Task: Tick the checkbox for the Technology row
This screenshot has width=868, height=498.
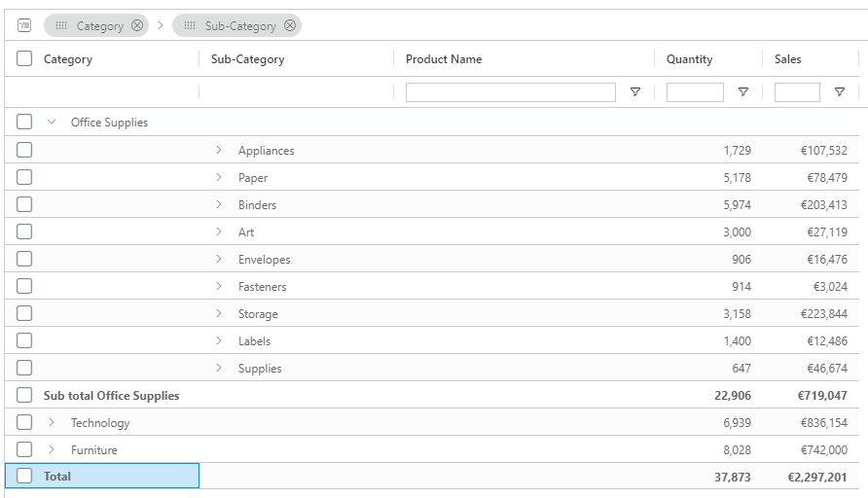Action: [x=24, y=422]
